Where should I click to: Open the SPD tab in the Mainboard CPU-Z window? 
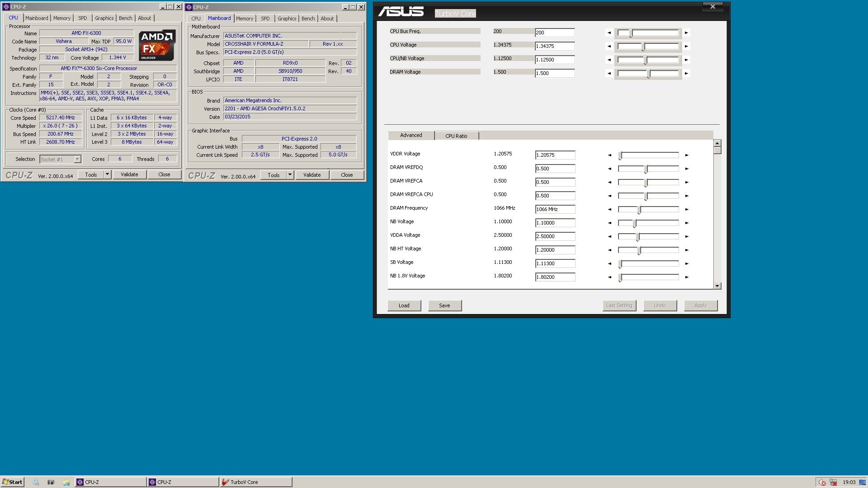(265, 19)
